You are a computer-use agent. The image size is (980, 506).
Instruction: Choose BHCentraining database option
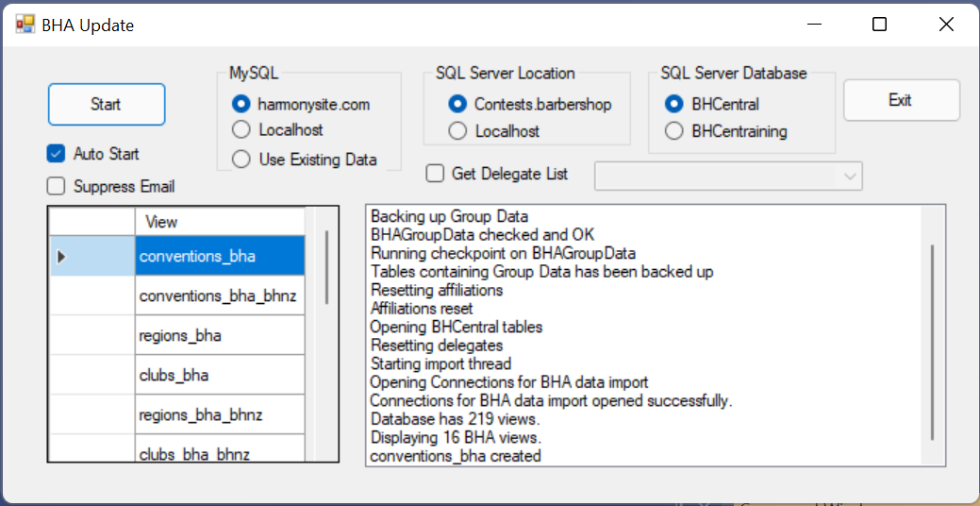[674, 131]
